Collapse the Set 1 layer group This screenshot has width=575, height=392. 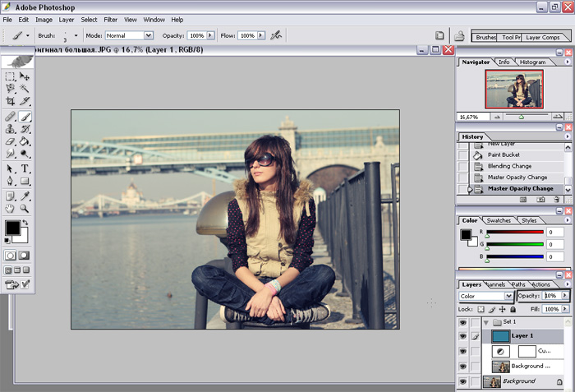485,322
